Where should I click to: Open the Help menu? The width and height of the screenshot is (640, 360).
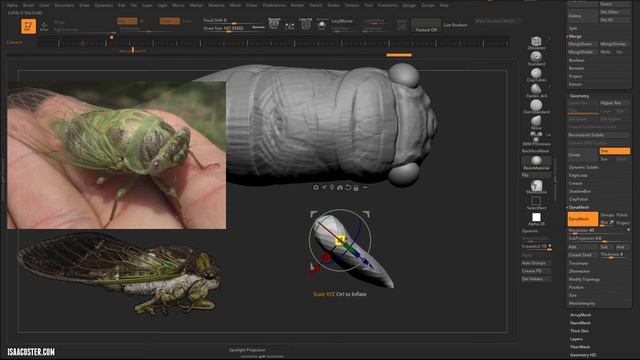pyautogui.click(x=444, y=5)
